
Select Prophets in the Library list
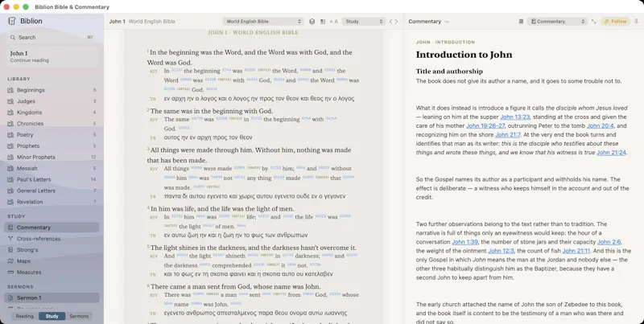pyautogui.click(x=52, y=146)
